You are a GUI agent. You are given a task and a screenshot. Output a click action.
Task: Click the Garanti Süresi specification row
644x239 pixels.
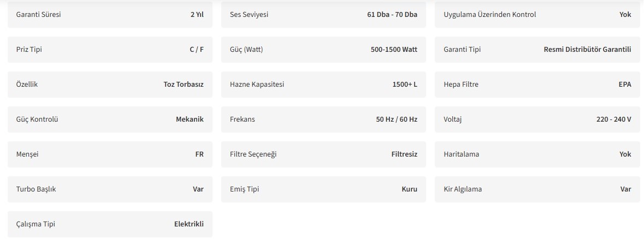pyautogui.click(x=110, y=15)
